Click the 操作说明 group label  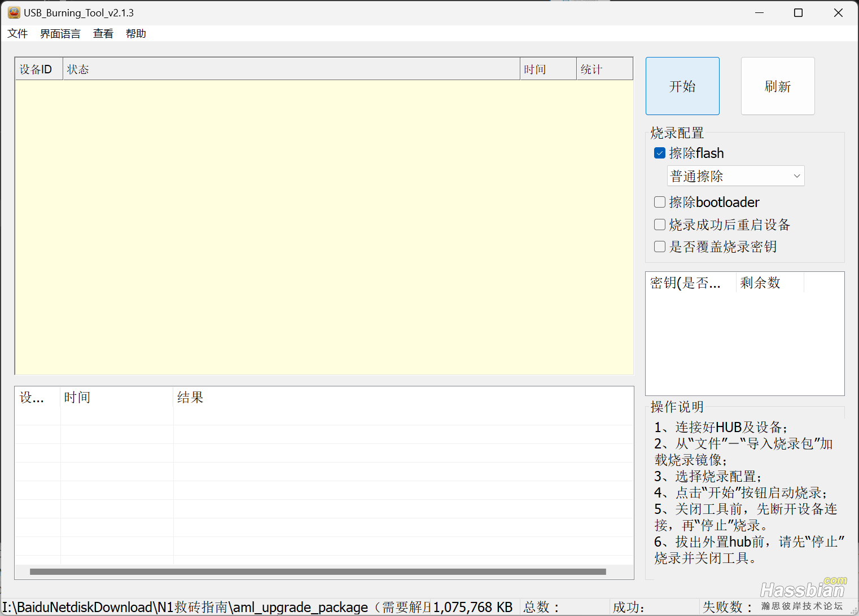(677, 407)
